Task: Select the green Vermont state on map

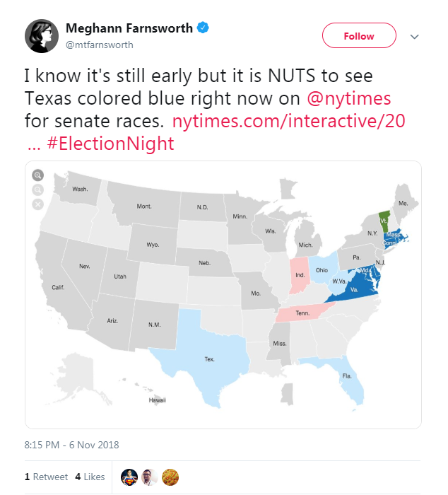Action: 384,221
